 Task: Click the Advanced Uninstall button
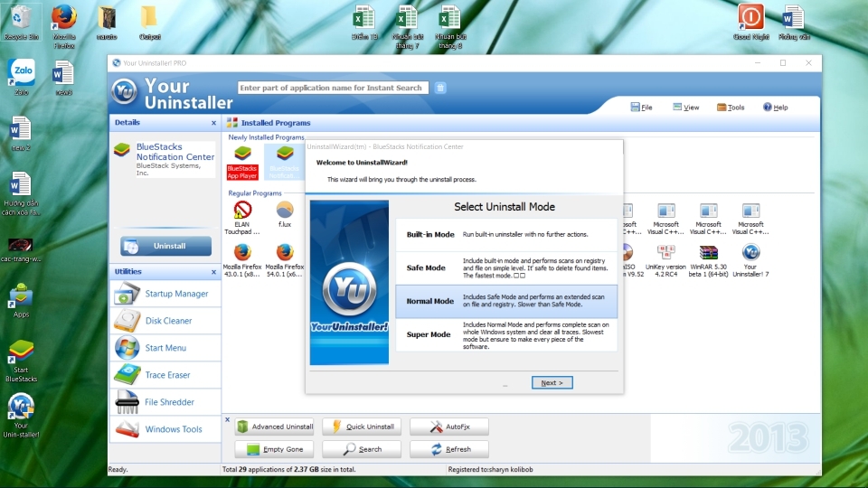[x=274, y=427]
